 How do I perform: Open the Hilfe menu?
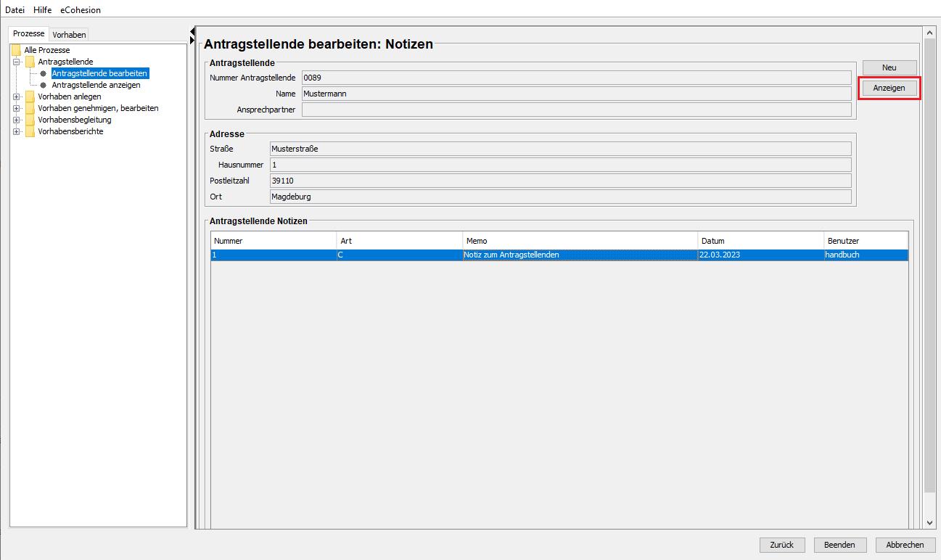pos(42,9)
